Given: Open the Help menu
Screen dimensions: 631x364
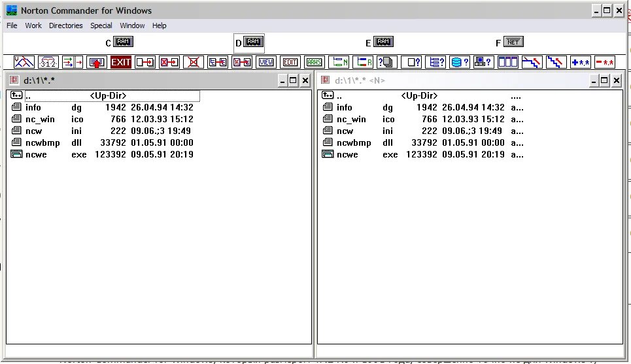Looking at the screenshot, I should 160,25.
